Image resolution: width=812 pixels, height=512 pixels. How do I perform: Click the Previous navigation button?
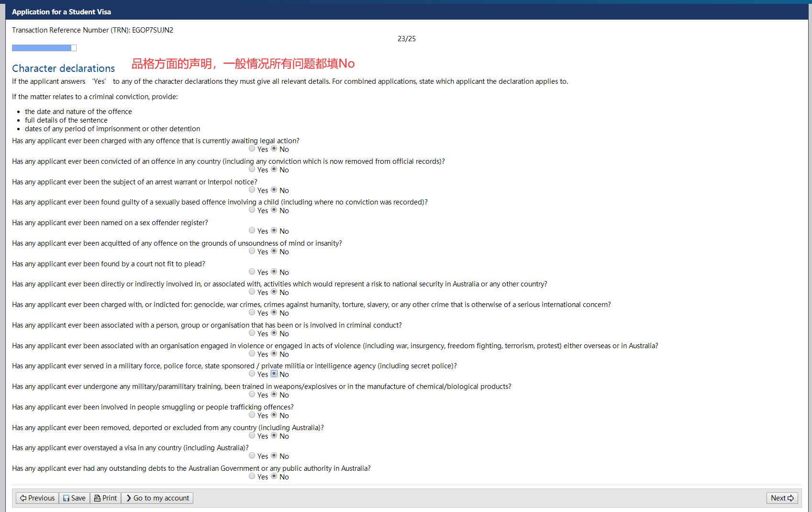(x=37, y=498)
